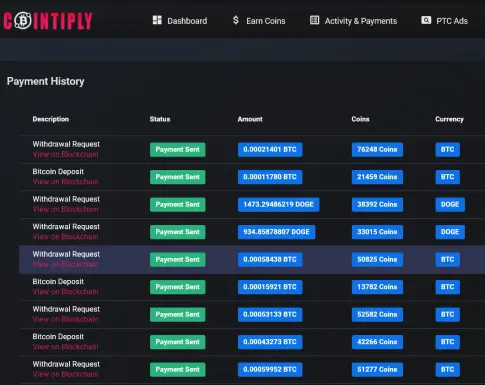Click the 0.00043273 BTC amount
This screenshot has height=385, width=485.
270,342
